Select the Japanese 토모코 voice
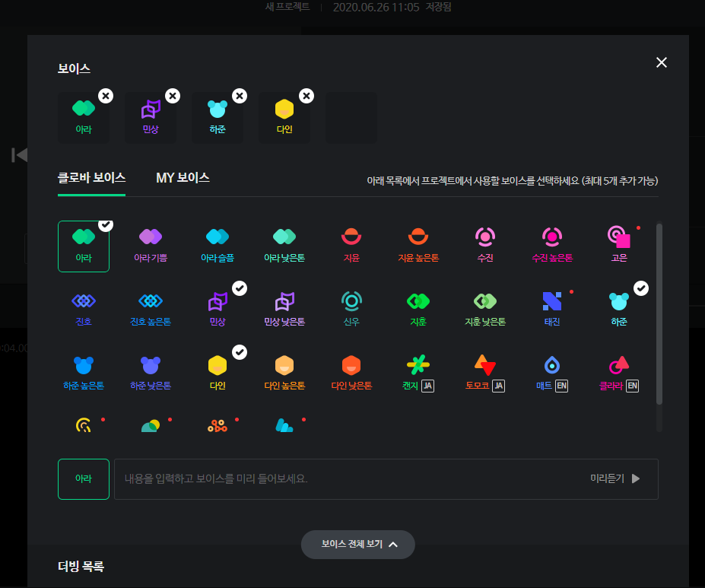Viewport: 705px width, 588px height. tap(485, 373)
